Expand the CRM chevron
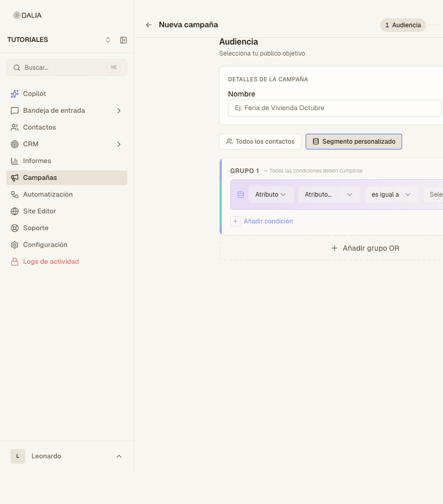 click(x=119, y=144)
